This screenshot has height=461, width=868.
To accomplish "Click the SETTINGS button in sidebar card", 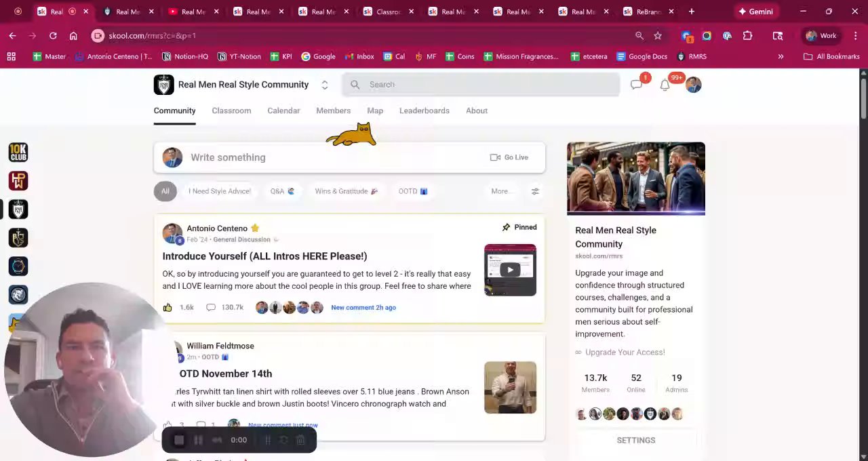I will click(636, 441).
